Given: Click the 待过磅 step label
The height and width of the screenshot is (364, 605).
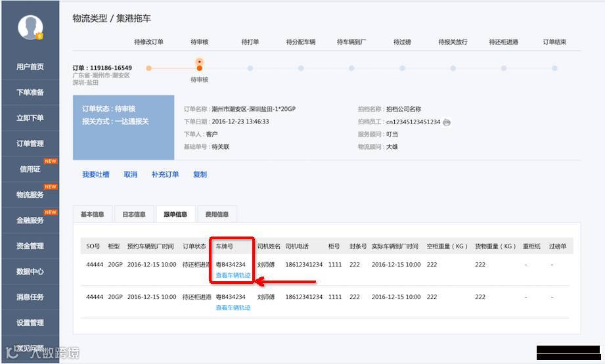Looking at the screenshot, I should (402, 42).
